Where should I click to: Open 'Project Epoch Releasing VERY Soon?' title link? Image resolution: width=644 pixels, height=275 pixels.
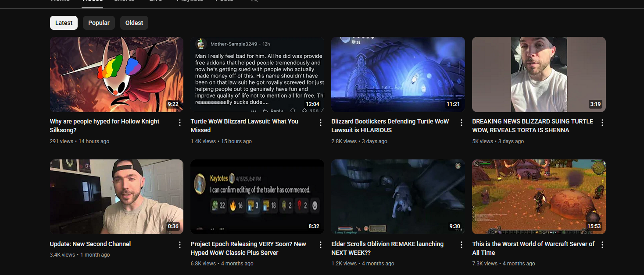coord(248,248)
